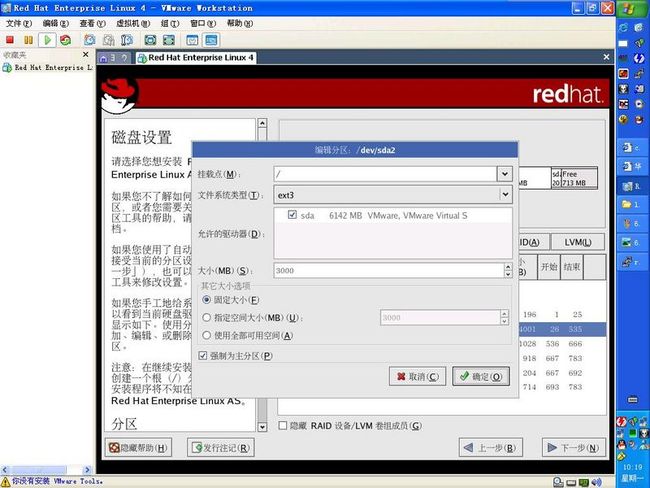Click the Next (下一步) button
The image size is (650, 488).
(574, 448)
